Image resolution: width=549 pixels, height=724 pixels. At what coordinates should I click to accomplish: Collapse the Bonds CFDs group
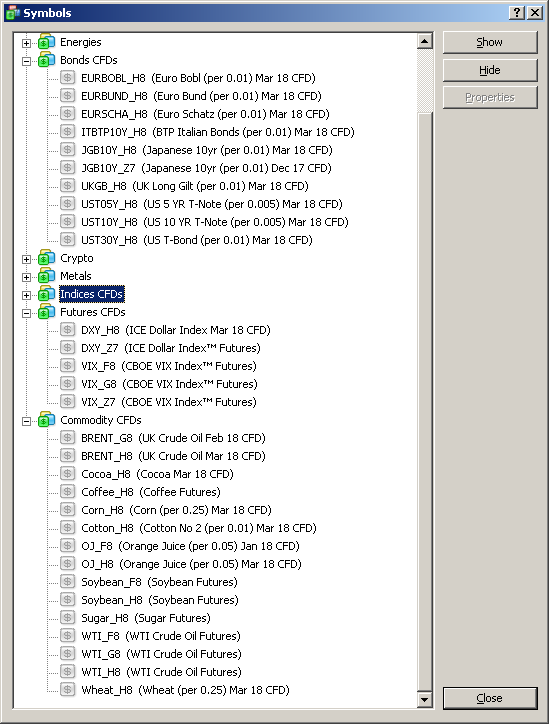[27, 61]
